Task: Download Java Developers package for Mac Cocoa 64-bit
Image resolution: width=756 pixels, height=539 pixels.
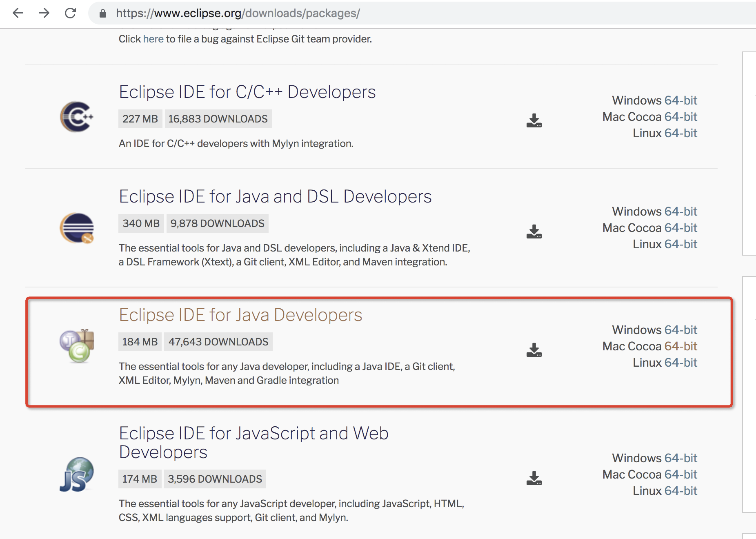Action: (680, 346)
